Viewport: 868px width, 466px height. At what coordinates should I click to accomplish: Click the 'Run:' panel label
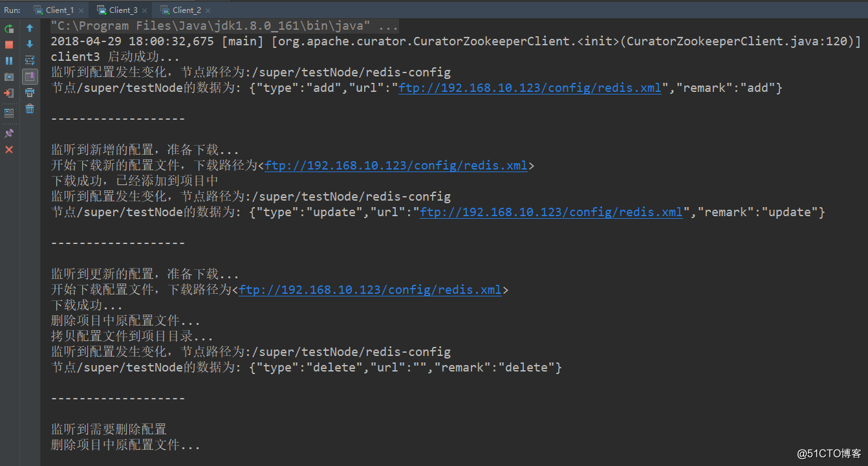pyautogui.click(x=12, y=10)
